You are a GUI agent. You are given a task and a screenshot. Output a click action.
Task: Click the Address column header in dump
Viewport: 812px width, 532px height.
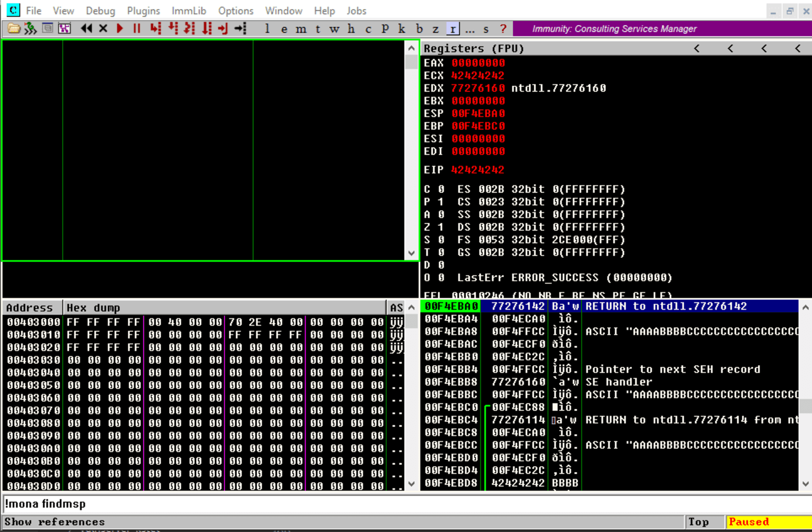(33, 308)
